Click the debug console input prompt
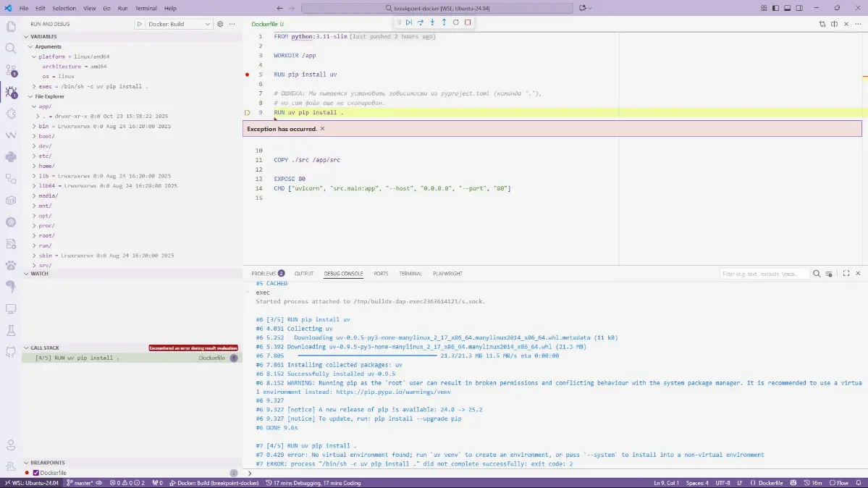The image size is (868, 488). pyautogui.click(x=554, y=474)
